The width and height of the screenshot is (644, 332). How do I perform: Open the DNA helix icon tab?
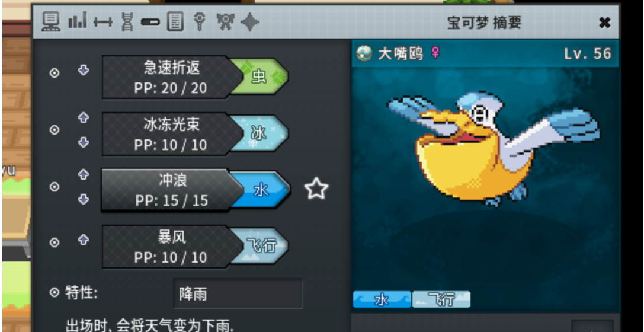[128, 22]
